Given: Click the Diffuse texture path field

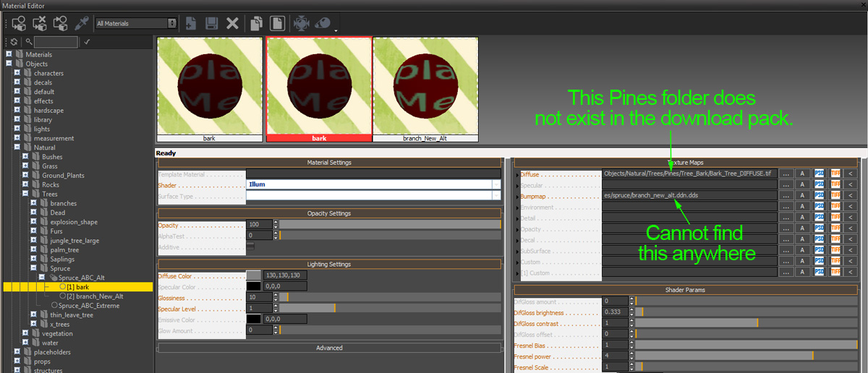Looking at the screenshot, I should click(690, 173).
